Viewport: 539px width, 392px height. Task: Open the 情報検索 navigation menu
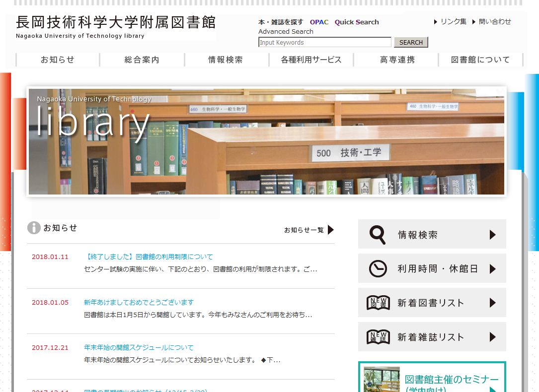tap(226, 60)
